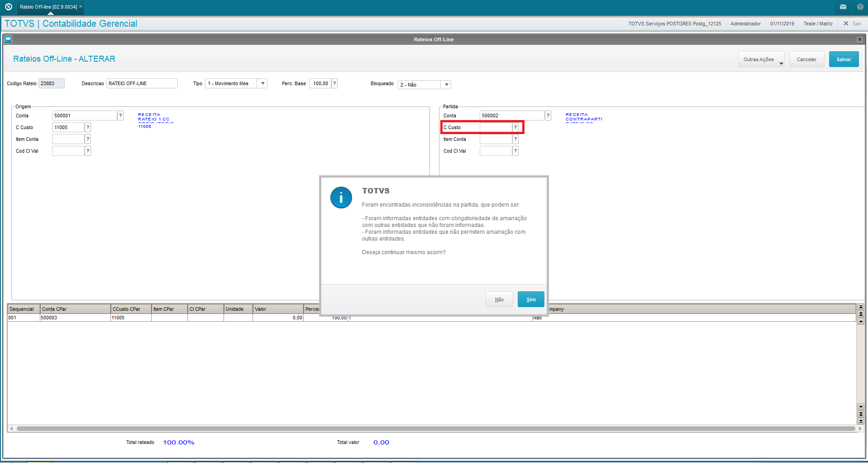Click the Partida Item Conta field

tap(496, 139)
